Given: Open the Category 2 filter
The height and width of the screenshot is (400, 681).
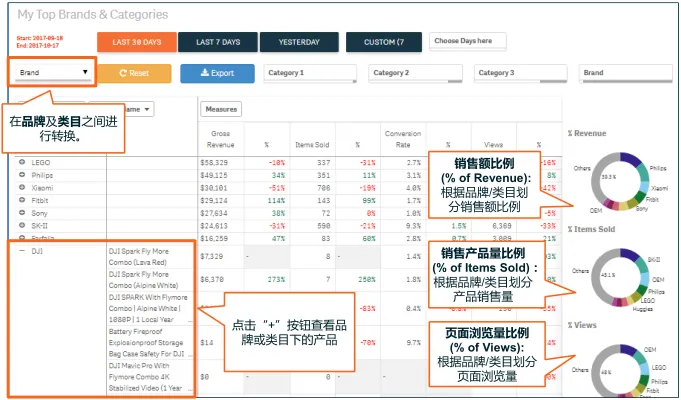Looking at the screenshot, I should coord(416,73).
